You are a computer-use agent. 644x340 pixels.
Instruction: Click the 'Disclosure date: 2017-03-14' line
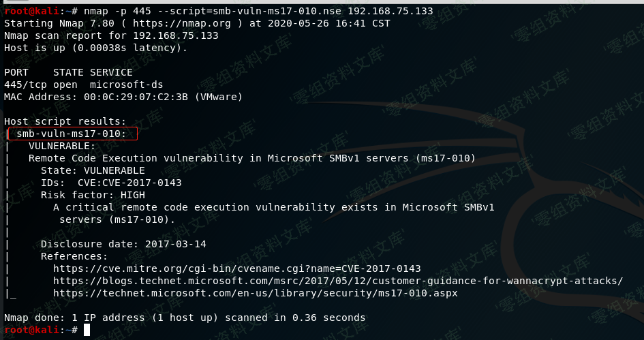pos(123,245)
